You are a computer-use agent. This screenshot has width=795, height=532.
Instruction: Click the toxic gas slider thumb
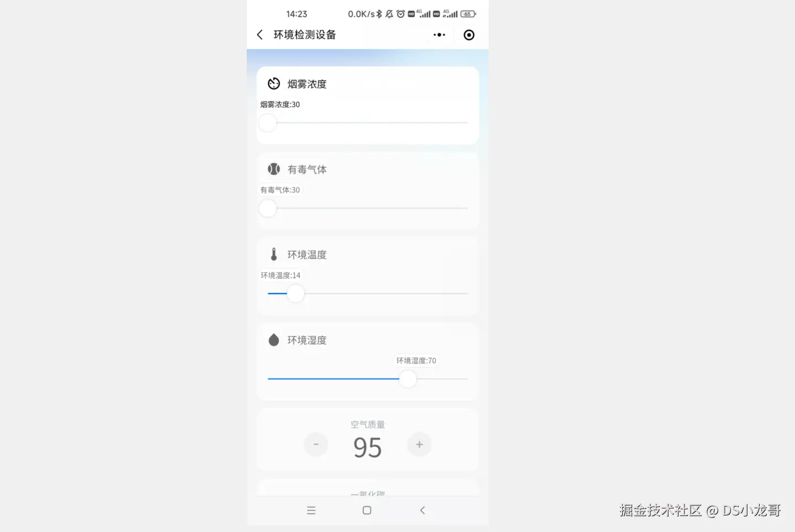[x=268, y=208]
